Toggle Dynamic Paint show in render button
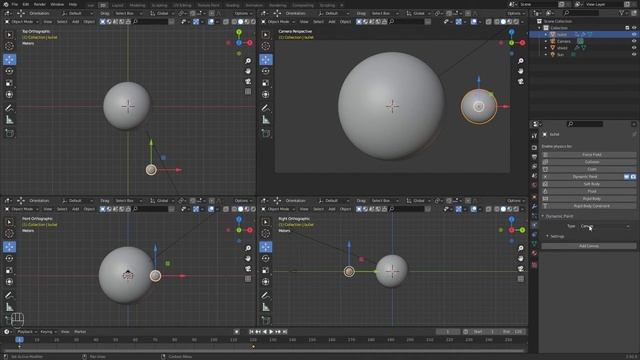The width and height of the screenshot is (640, 360). click(x=633, y=177)
